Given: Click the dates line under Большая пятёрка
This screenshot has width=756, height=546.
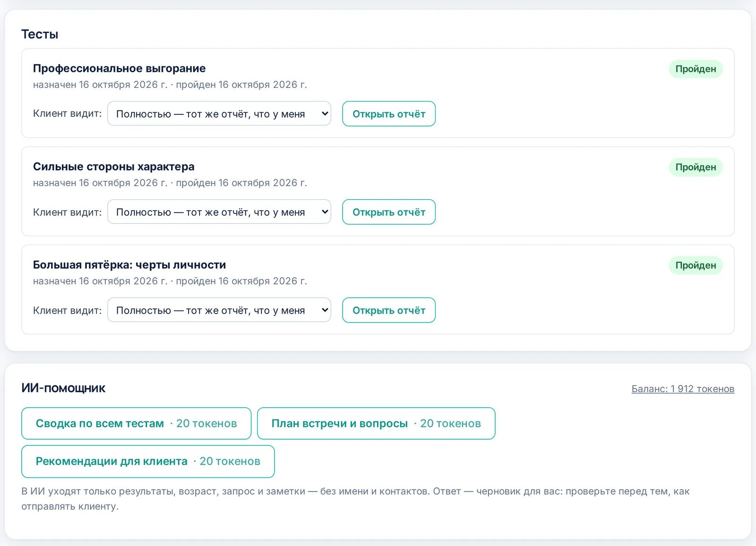Looking at the screenshot, I should point(170,281).
